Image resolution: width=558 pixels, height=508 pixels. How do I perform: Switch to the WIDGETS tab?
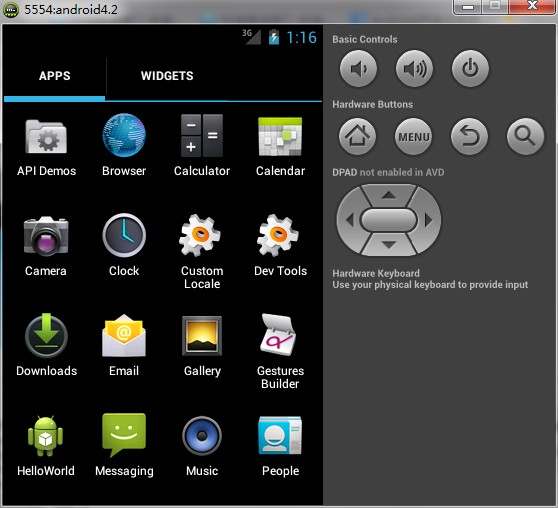(167, 76)
